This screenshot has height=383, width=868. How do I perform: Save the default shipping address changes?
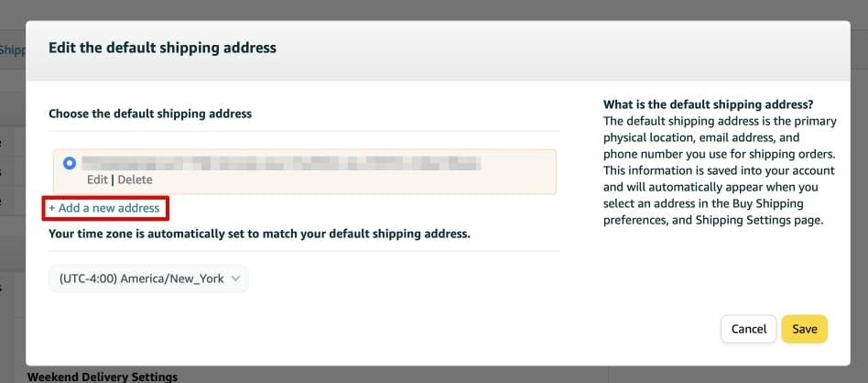point(804,329)
